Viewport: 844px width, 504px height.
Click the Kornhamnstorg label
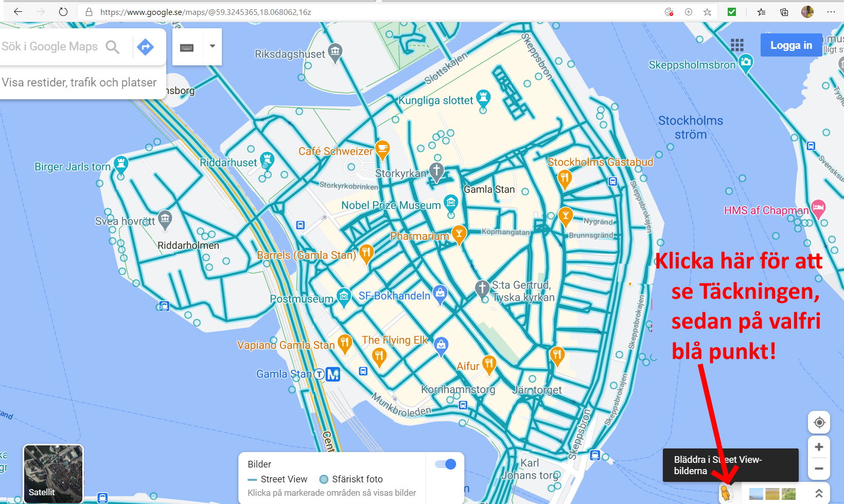coord(458,389)
